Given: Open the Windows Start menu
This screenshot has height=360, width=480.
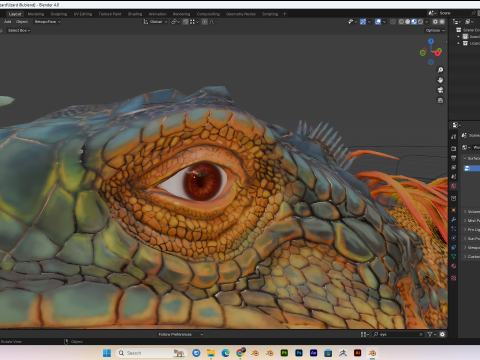Looking at the screenshot, I should pyautogui.click(x=107, y=353).
